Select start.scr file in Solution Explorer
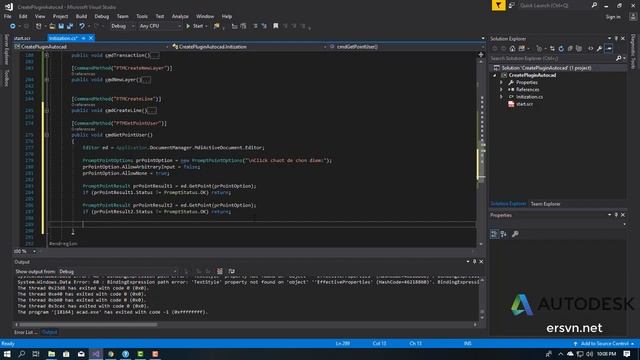 coord(524,104)
